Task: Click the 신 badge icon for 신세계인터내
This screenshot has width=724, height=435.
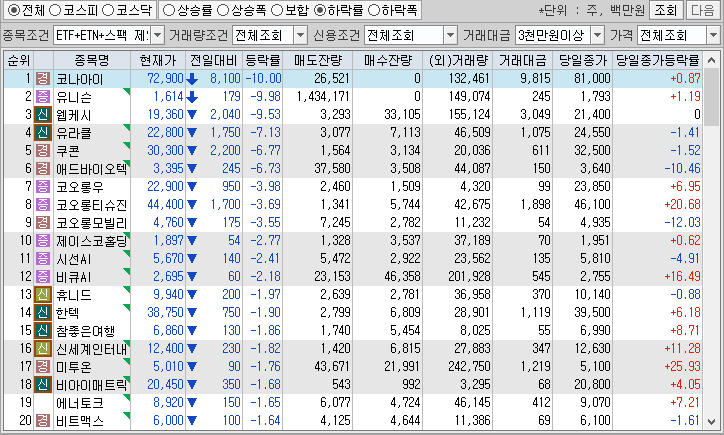Action: [x=43, y=349]
